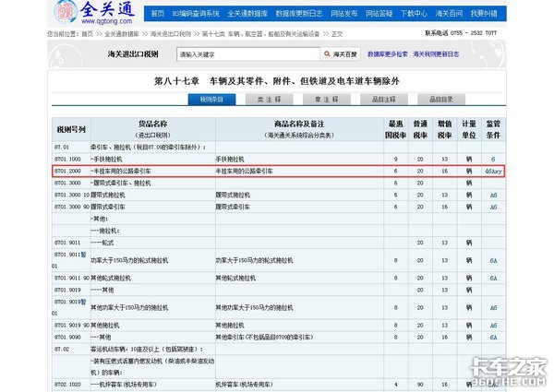Open the 我要纠错 navigation item
The height and width of the screenshot is (392, 554).
click(x=484, y=14)
